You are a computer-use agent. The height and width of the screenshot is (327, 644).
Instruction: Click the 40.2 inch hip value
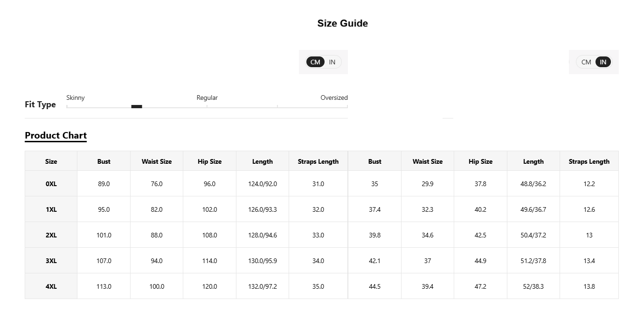pos(480,209)
